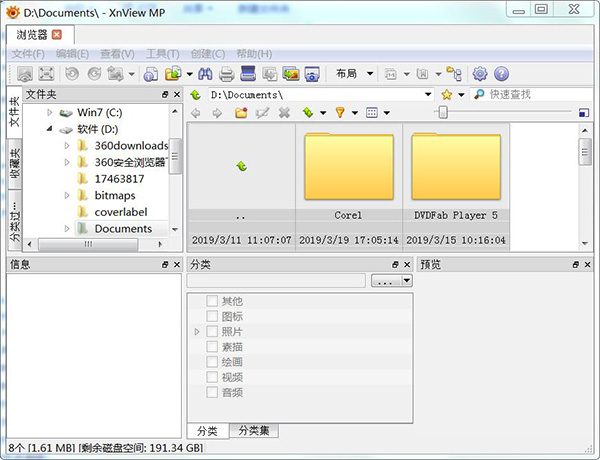Open the favorites star dropdown arrow
Screen dimensions: 600x460
(461, 95)
